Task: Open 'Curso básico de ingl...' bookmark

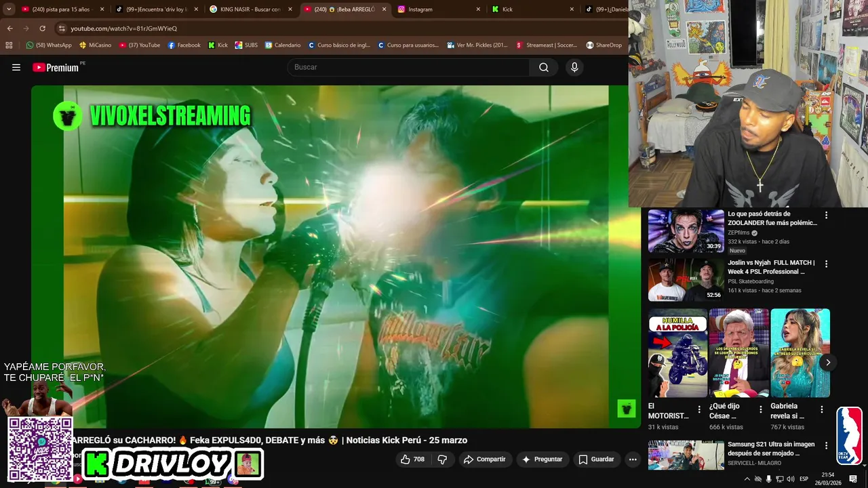Action: point(340,45)
